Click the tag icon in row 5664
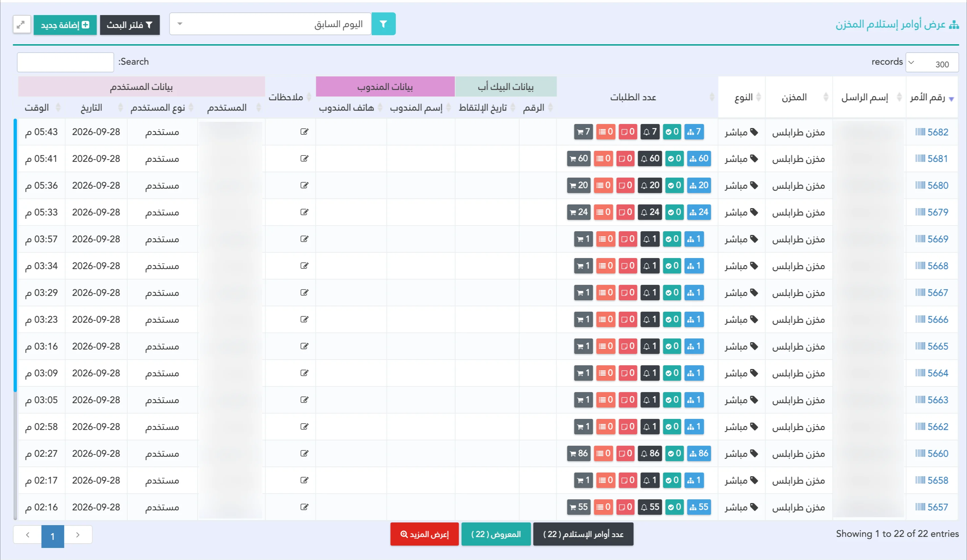 pos(754,373)
